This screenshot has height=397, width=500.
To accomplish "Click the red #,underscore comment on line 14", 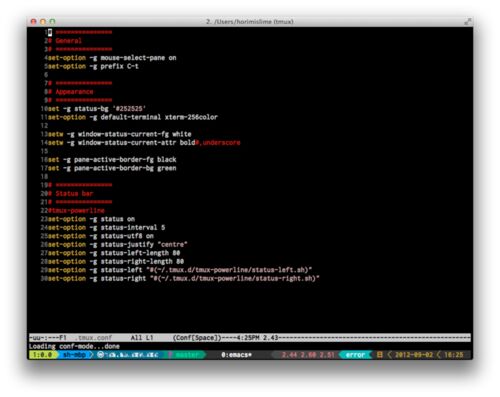I will pyautogui.click(x=218, y=143).
